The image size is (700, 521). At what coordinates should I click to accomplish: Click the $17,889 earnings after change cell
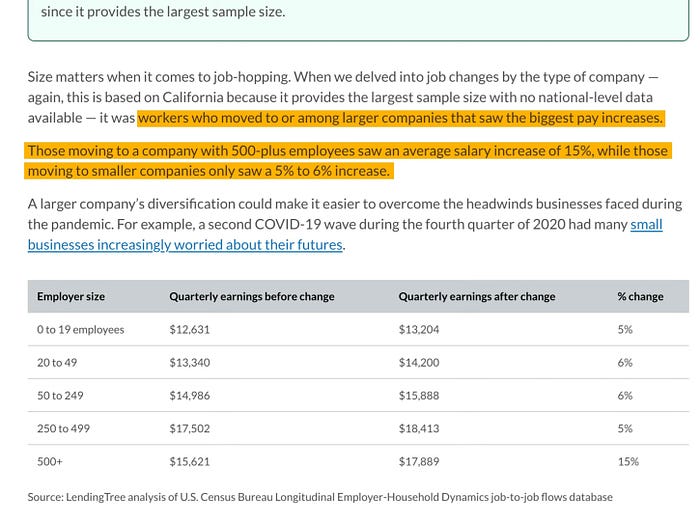419,462
